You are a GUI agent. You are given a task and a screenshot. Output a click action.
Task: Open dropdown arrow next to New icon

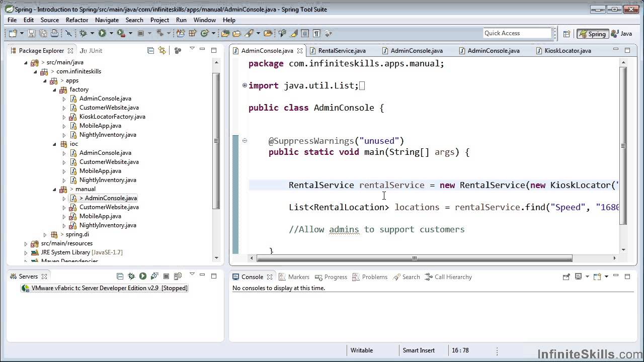coord(22,33)
